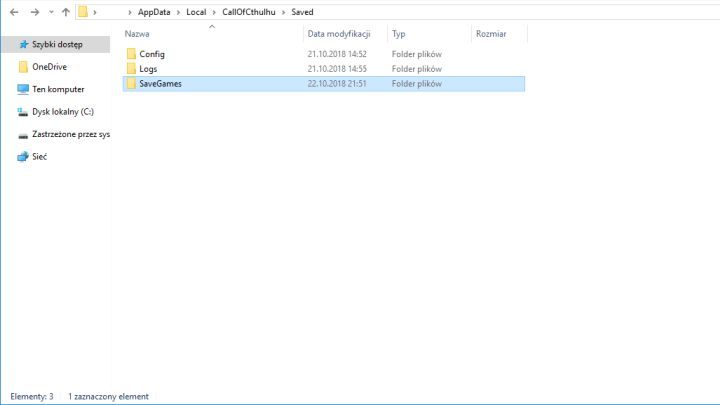Screen dimensions: 720x405
Task: Select the Saved breadcrumb segment
Action: 302,12
